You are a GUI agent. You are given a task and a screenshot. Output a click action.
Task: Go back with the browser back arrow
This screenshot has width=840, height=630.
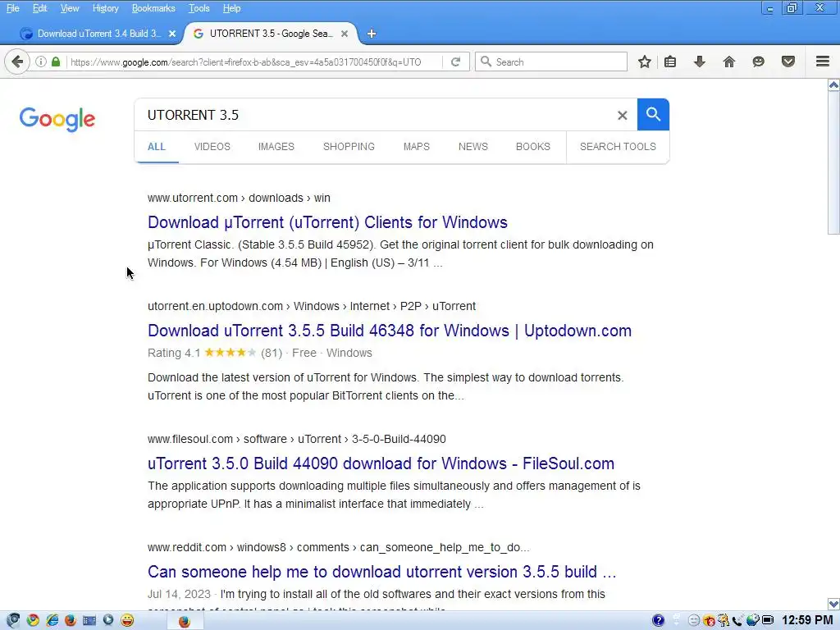[x=17, y=62]
